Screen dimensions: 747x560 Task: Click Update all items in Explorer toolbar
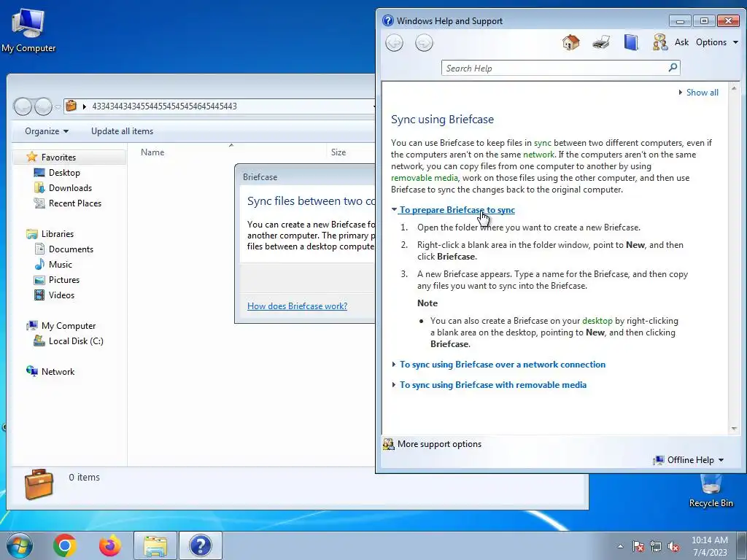(123, 131)
